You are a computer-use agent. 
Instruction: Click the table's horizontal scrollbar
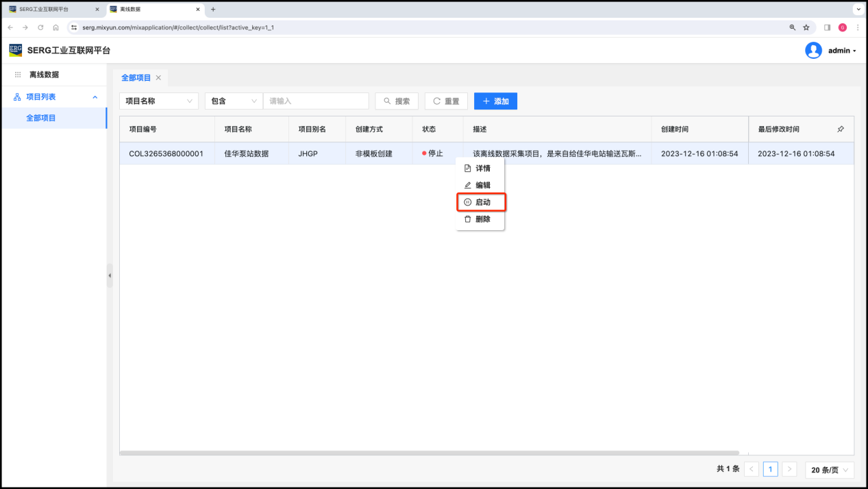(x=429, y=453)
